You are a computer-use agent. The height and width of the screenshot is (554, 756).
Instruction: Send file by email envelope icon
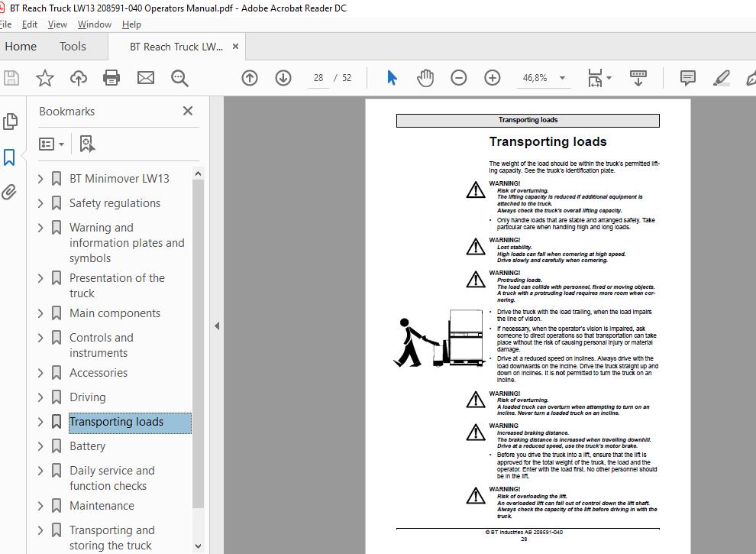point(146,78)
